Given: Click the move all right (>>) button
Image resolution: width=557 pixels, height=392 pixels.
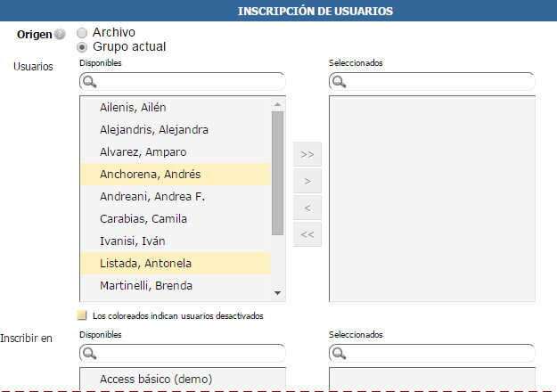Looking at the screenshot, I should tap(307, 154).
